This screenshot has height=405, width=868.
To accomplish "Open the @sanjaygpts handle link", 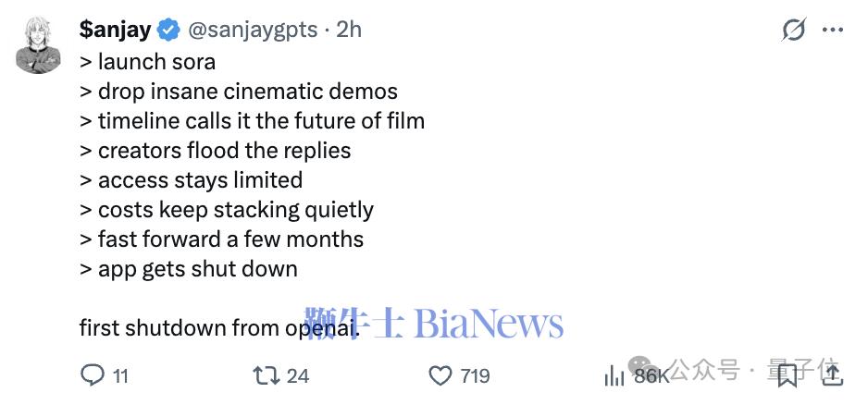I will pyautogui.click(x=253, y=30).
